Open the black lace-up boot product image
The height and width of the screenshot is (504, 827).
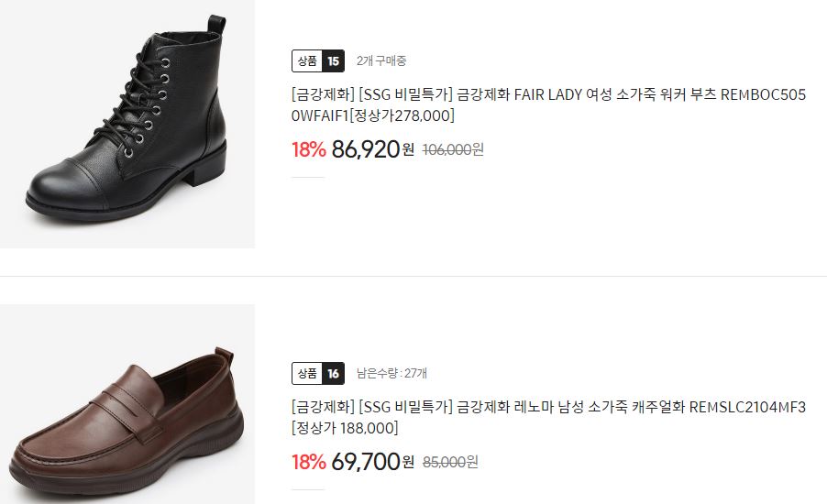click(x=127, y=124)
